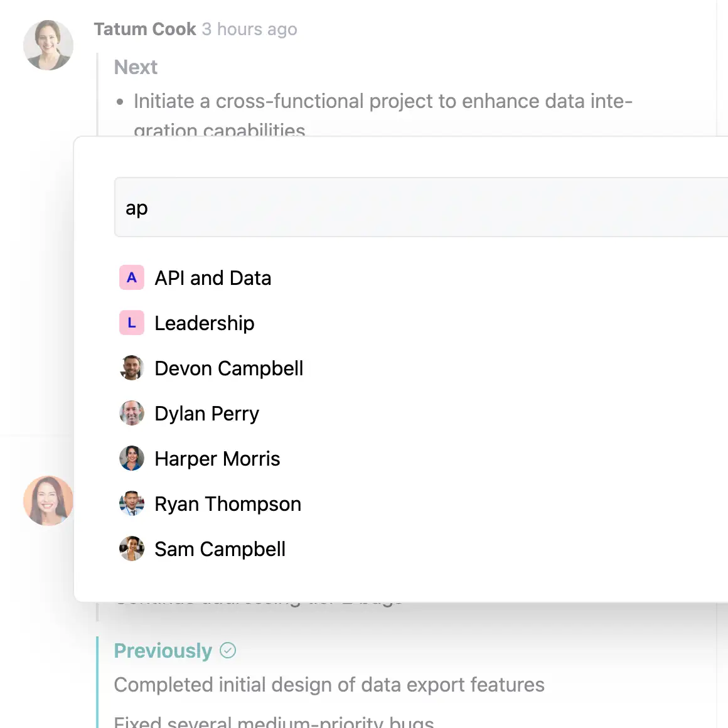Click the pink Leadership team icon
Image resolution: width=728 pixels, height=728 pixels.
[132, 323]
